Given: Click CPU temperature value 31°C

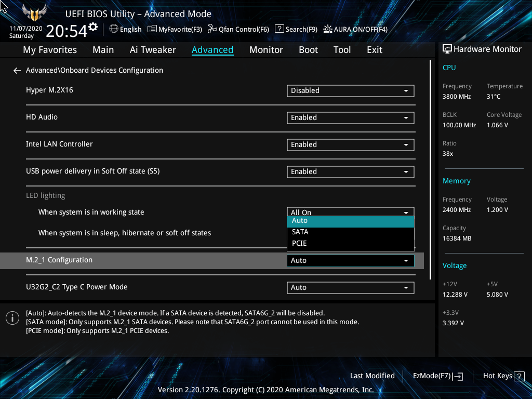Looking at the screenshot, I should (494, 97).
